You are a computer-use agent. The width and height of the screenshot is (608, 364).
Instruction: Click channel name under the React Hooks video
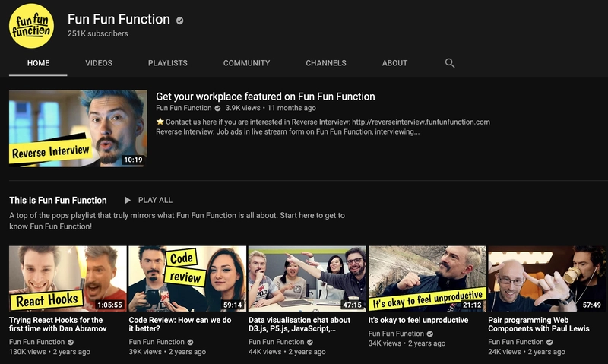(36, 342)
